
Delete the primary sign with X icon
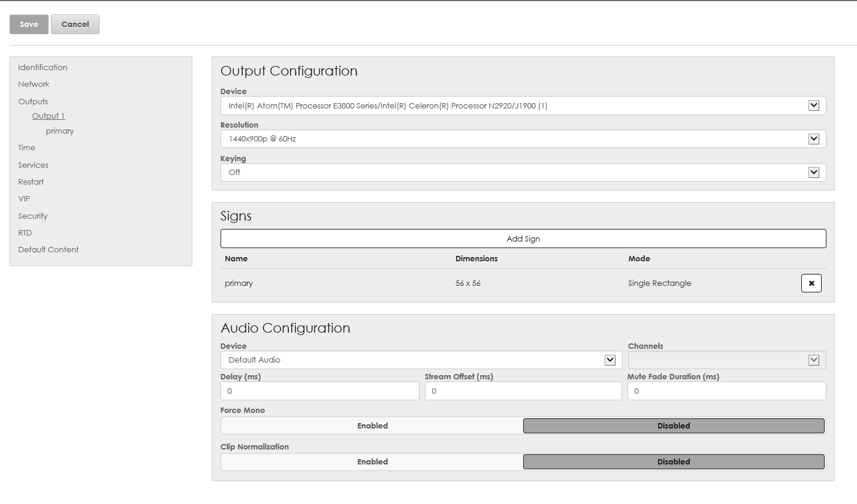point(811,283)
